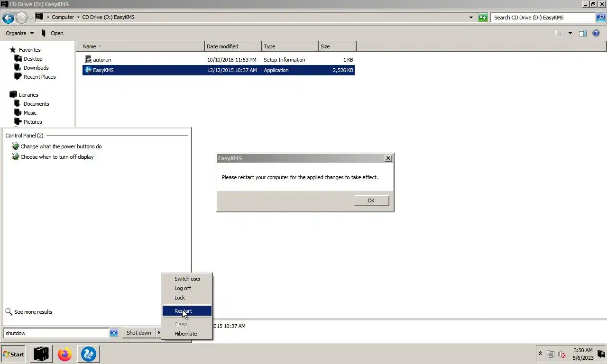This screenshot has width=607, height=364.
Task: Open Recent Places in Favorites
Action: point(39,77)
